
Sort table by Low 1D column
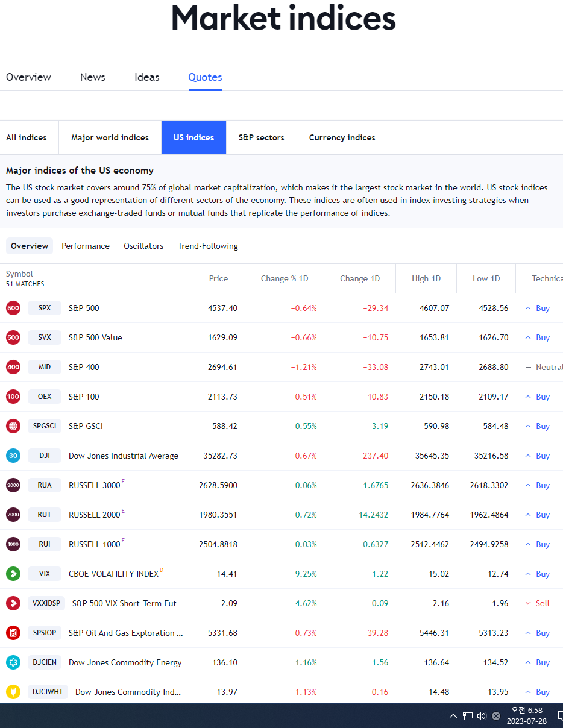[x=486, y=278]
